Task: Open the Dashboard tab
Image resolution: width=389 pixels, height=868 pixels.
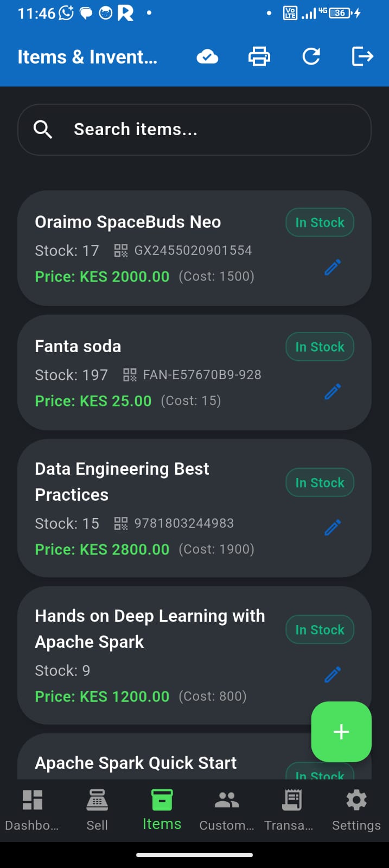Action: coord(32,810)
